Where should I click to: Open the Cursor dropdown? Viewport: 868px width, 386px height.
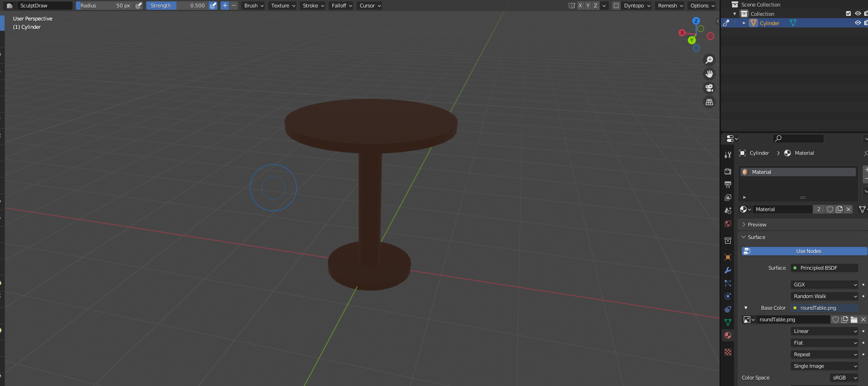[370, 6]
